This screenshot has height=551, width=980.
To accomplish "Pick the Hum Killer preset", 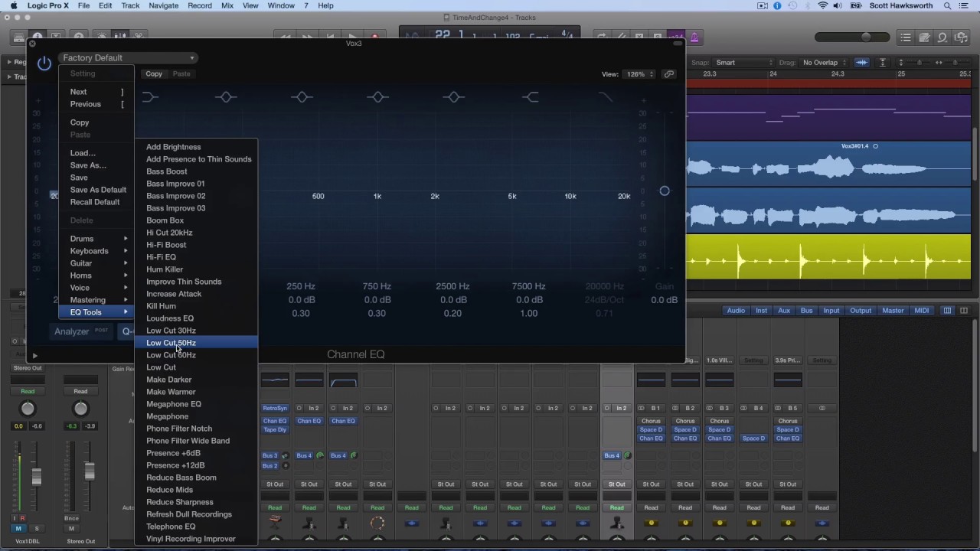I will pos(197,269).
